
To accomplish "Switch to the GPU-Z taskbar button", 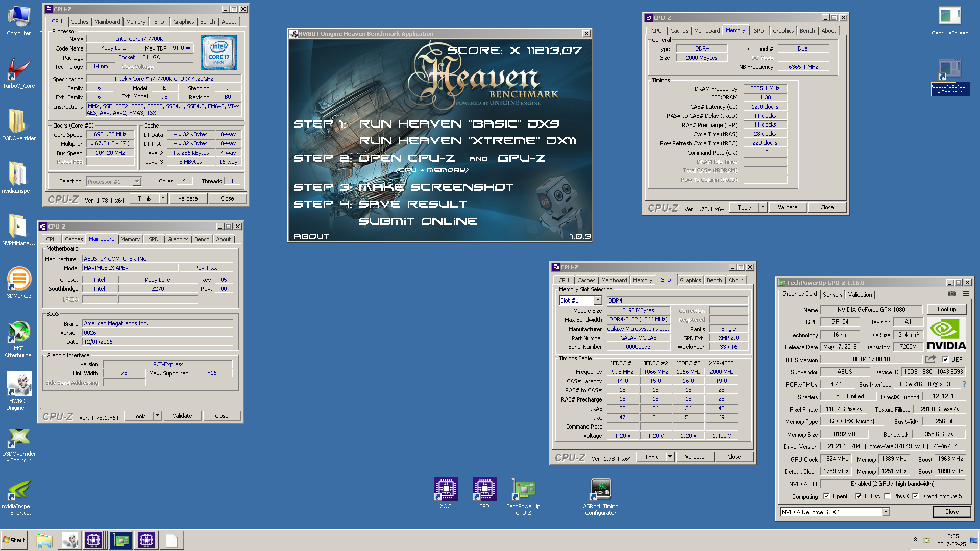I will [121, 540].
